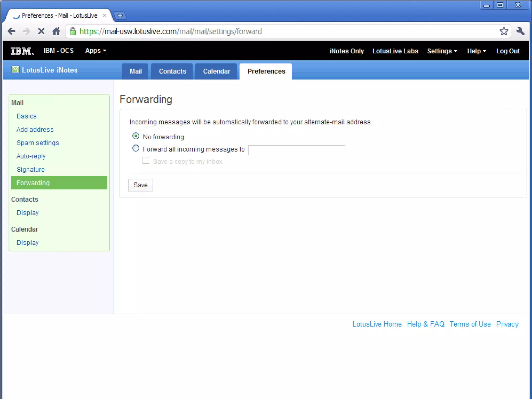Image resolution: width=532 pixels, height=399 pixels.
Task: Open Spam settings in the sidebar
Action: tap(38, 143)
